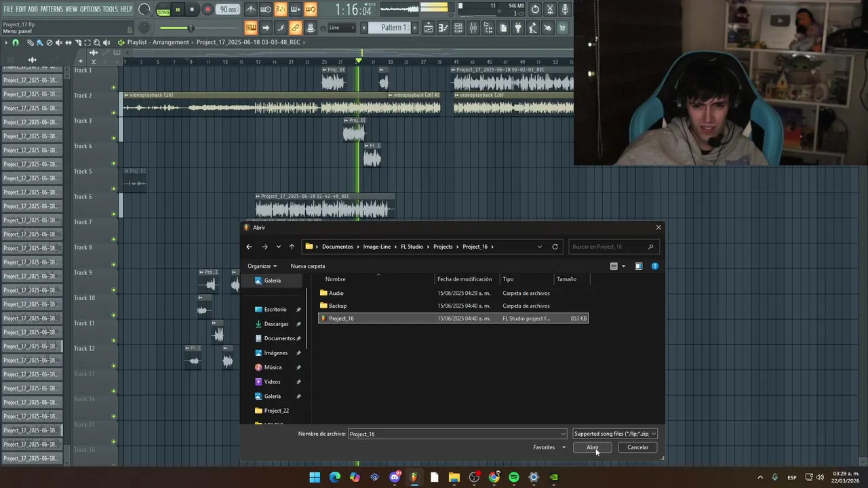Toggle the link/multilink controllers icon
This screenshot has height=488, width=868.
coord(295,28)
